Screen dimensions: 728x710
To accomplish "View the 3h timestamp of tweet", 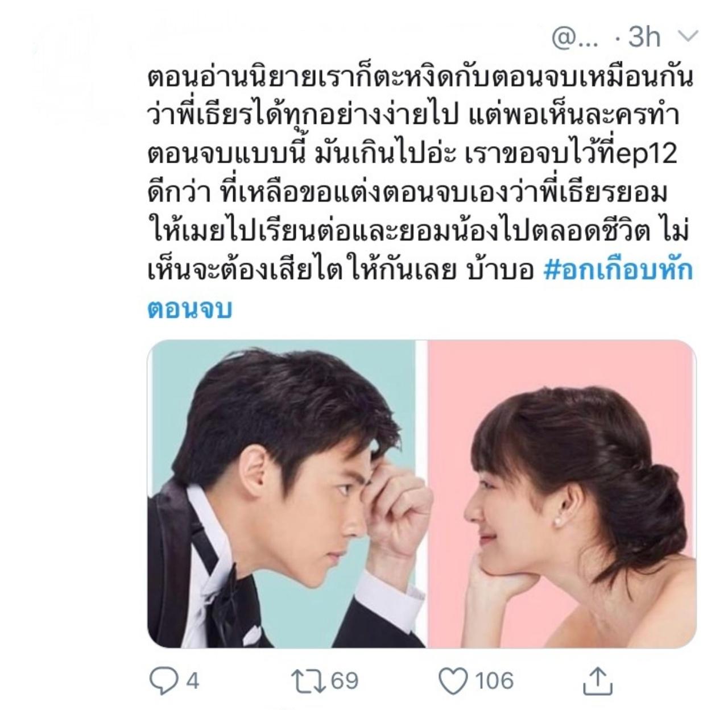I will coord(644,38).
